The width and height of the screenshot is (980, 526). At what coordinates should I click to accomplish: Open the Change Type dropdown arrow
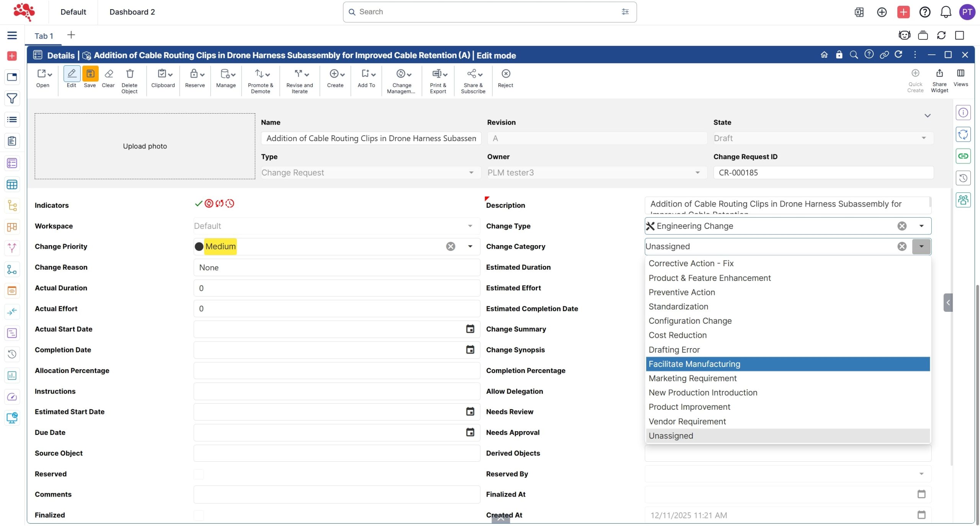[921, 226]
